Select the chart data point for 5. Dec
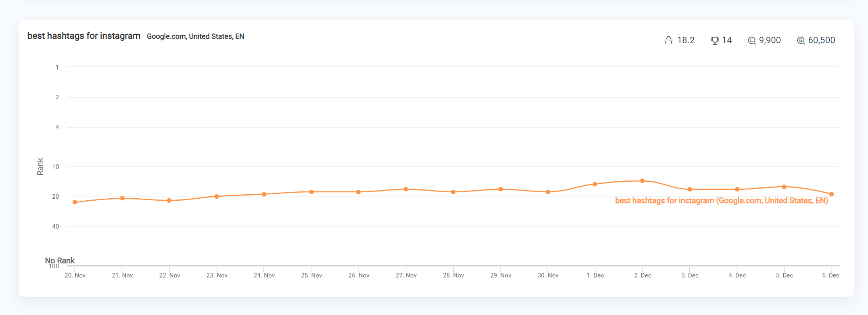This screenshot has height=315, width=868. click(784, 187)
